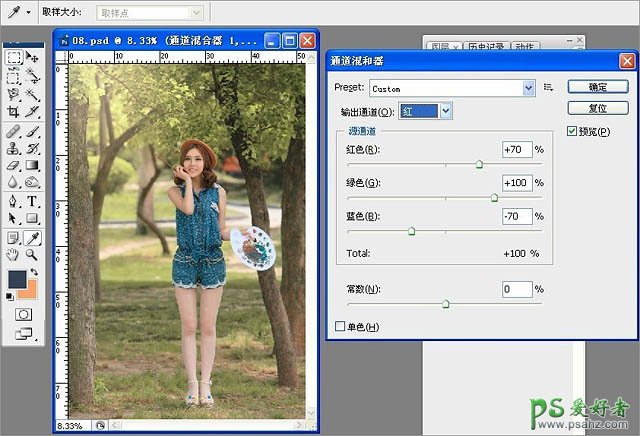Screen dimensions: 640x436
Task: Select the Rectangular Marquee tool
Action: (x=14, y=57)
